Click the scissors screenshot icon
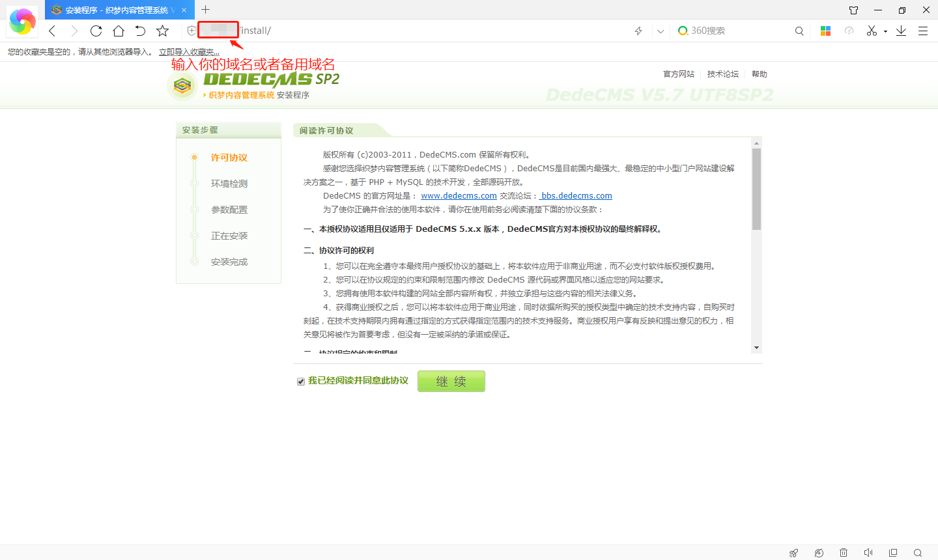The image size is (938, 560). point(872,31)
